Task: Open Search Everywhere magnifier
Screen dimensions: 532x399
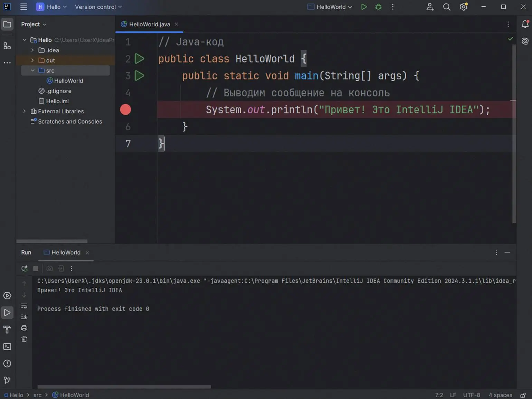Action: [x=447, y=7]
